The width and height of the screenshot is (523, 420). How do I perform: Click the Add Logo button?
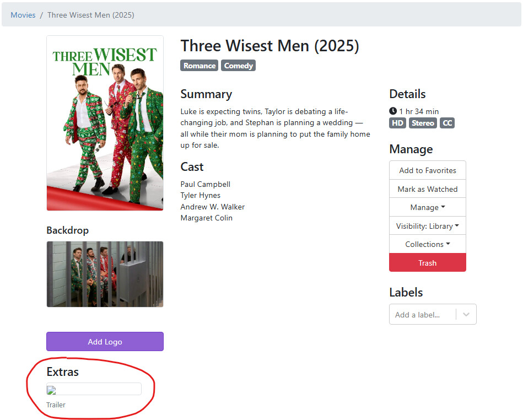click(105, 342)
